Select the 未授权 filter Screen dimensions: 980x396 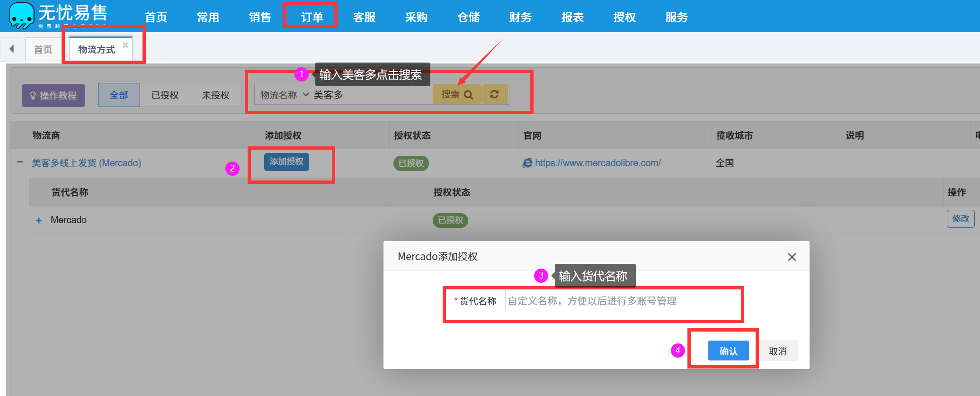(215, 95)
